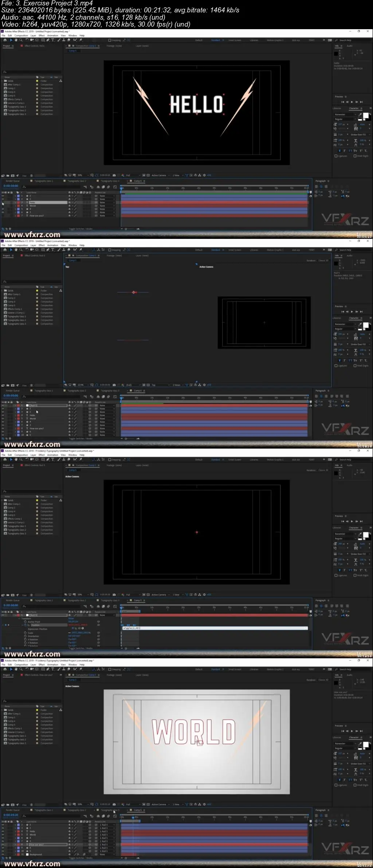
Task: Pick the Pan Behind tool in the WORLD screenshot toolbar
Action: tap(37, 669)
